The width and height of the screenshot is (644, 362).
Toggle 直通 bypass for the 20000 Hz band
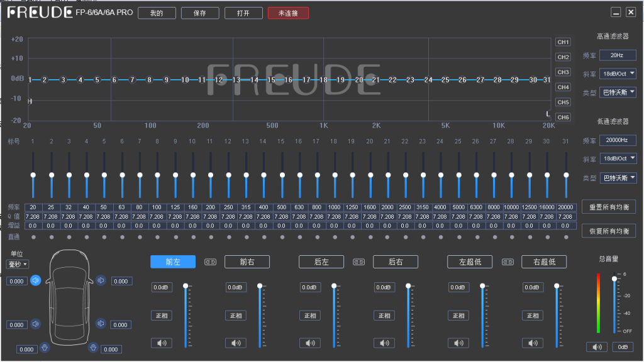(x=566, y=237)
